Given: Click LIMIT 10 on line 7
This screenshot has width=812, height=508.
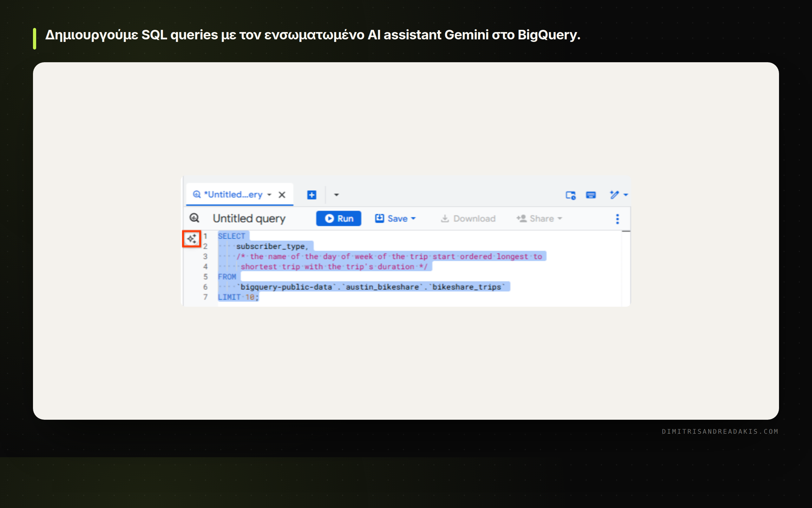Looking at the screenshot, I should (238, 297).
